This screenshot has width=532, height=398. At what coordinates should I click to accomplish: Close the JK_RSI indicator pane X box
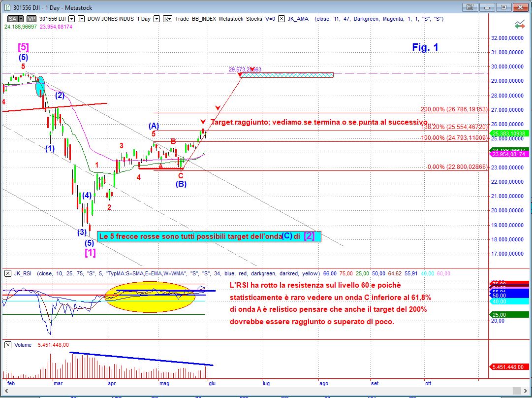(x=7, y=273)
